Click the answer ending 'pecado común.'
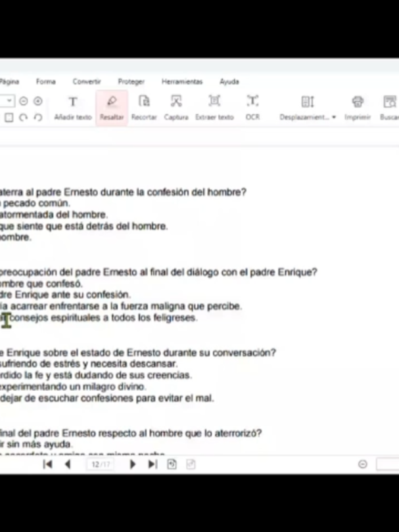The width and height of the screenshot is (399, 532). click(x=35, y=203)
